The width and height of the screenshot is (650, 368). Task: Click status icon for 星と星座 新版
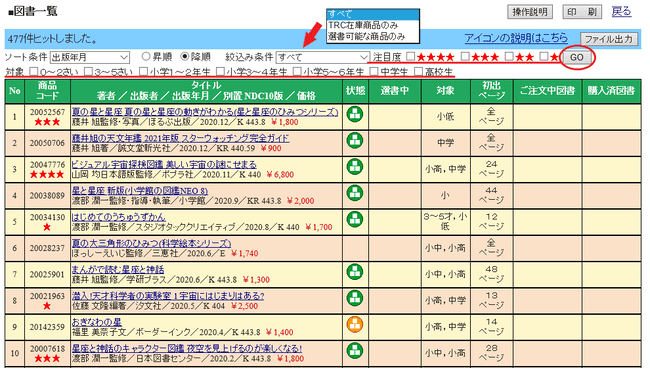[x=354, y=193]
